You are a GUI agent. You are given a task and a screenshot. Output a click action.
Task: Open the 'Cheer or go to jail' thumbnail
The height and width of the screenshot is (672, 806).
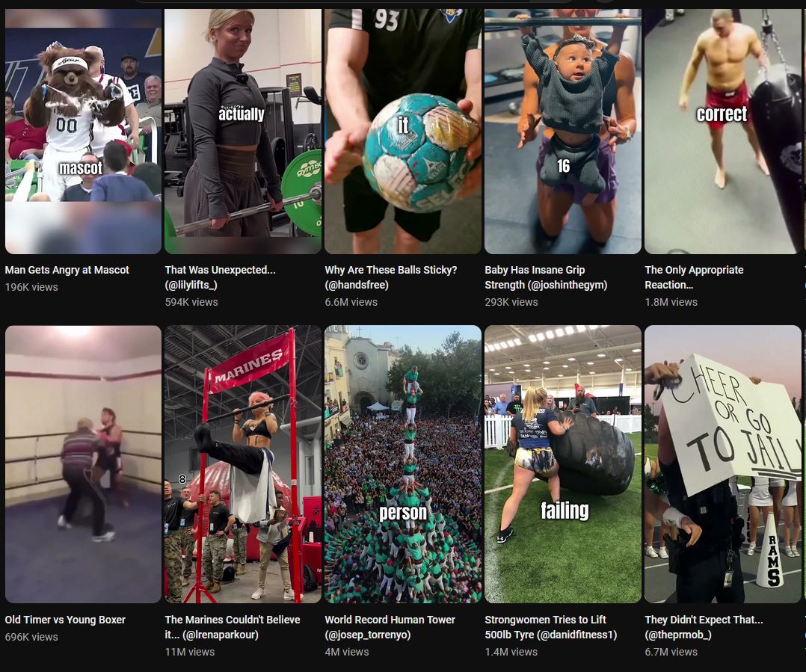pos(723,464)
